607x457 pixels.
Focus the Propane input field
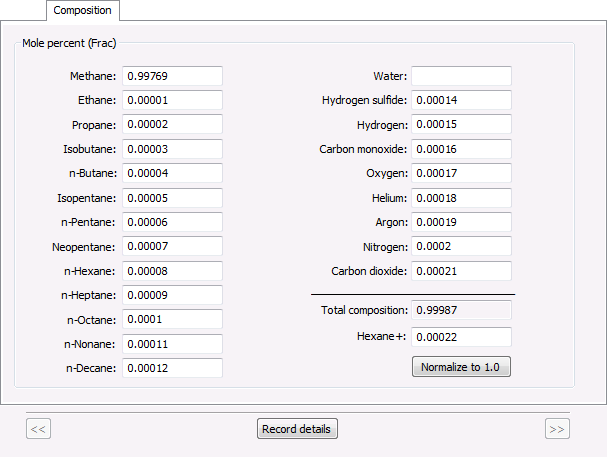tap(173, 124)
